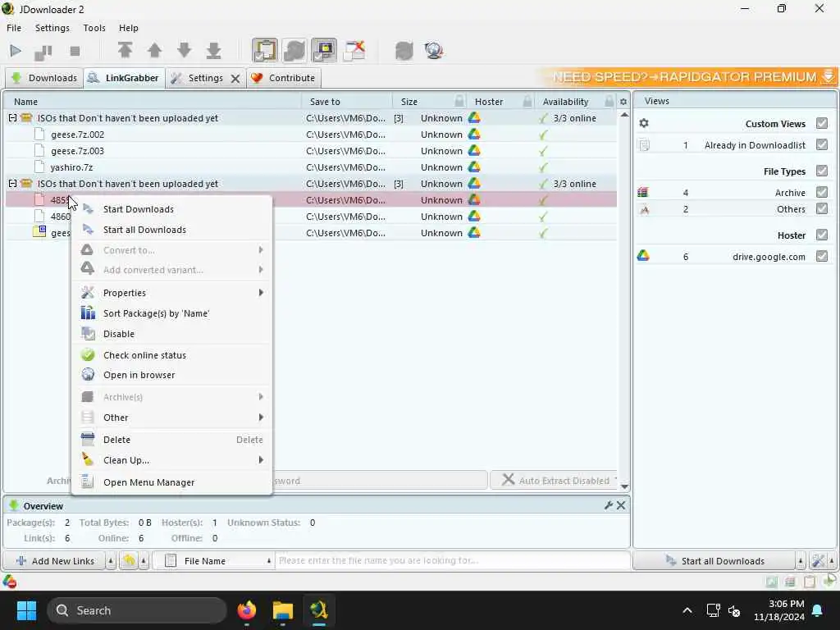Screen dimensions: 840x630
Task: Open the restore-links dropdown arrow
Action: pos(144,561)
